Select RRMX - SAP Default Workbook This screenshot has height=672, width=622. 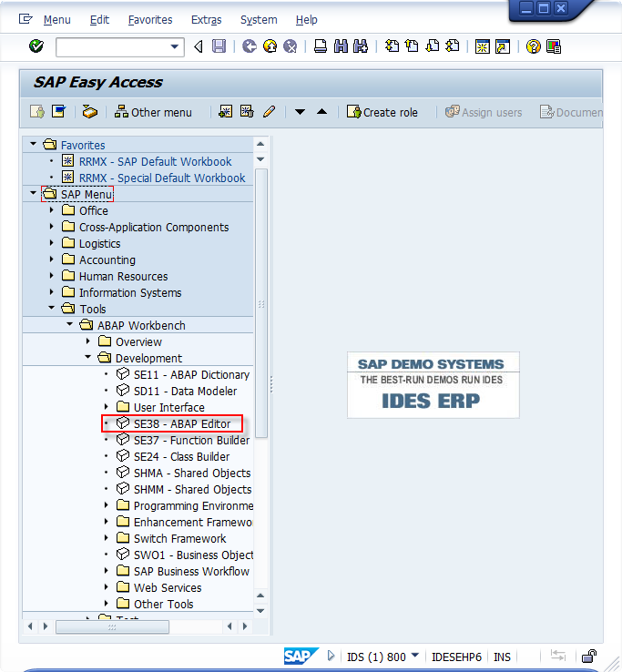155,161
